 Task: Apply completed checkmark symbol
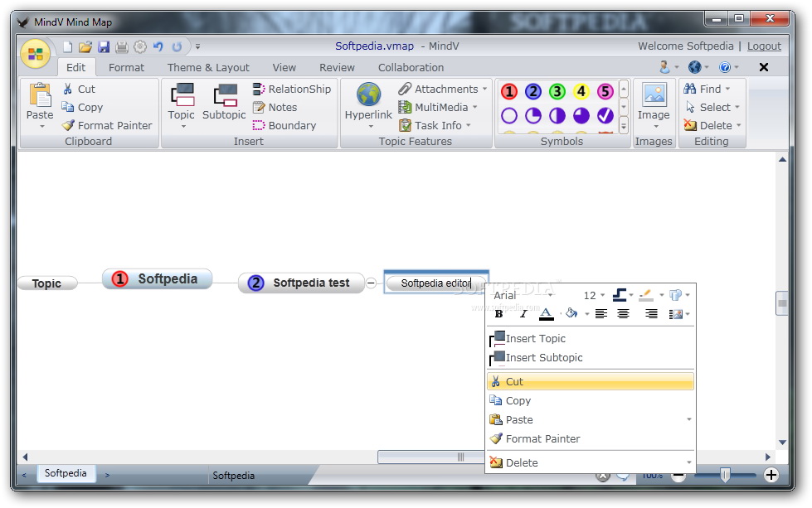pos(605,115)
